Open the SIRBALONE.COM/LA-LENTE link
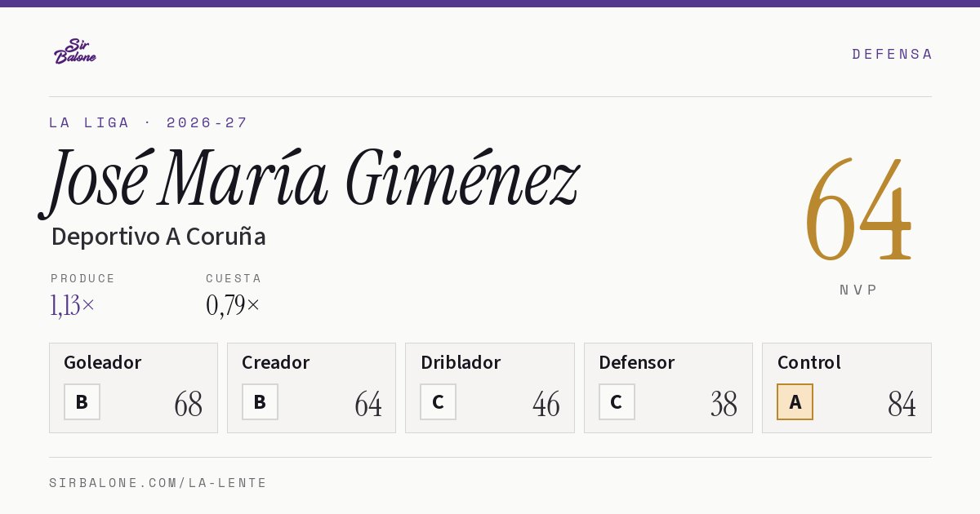This screenshot has width=980, height=514. [158, 483]
